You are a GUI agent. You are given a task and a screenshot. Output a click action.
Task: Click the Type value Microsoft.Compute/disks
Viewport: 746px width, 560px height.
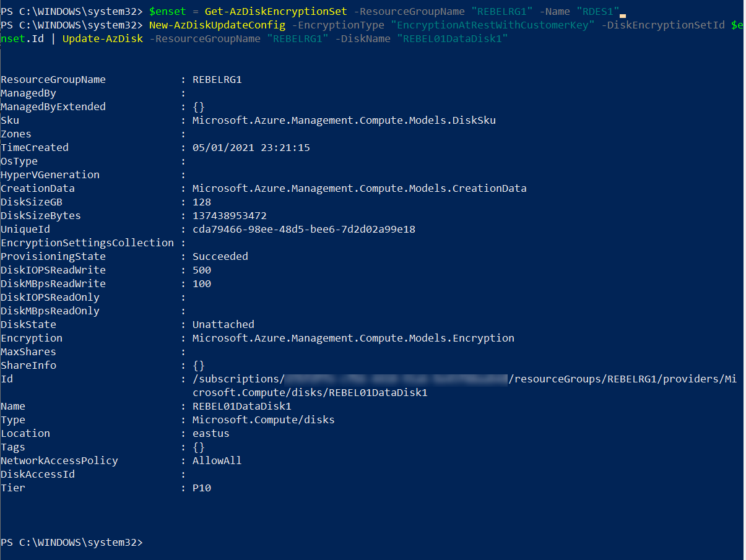pos(264,420)
